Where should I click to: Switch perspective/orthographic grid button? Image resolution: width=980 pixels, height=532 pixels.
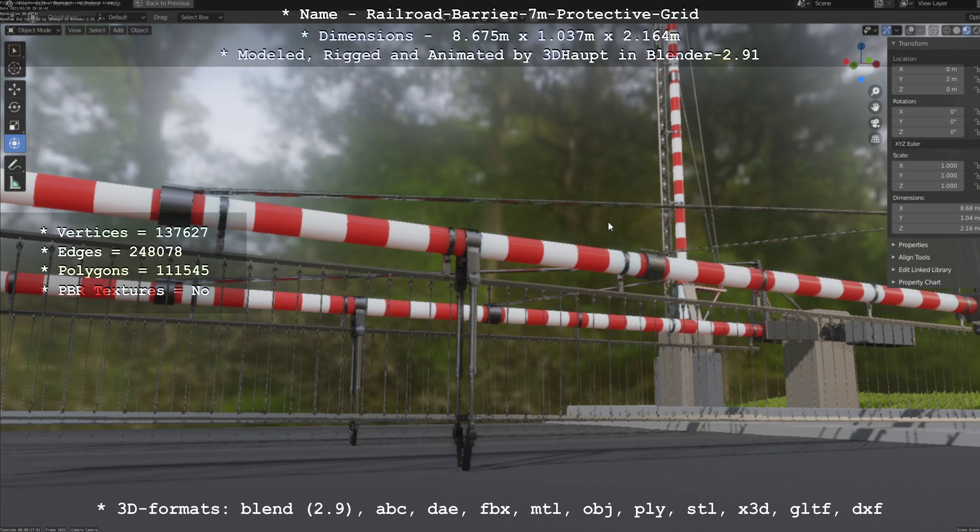(x=875, y=139)
